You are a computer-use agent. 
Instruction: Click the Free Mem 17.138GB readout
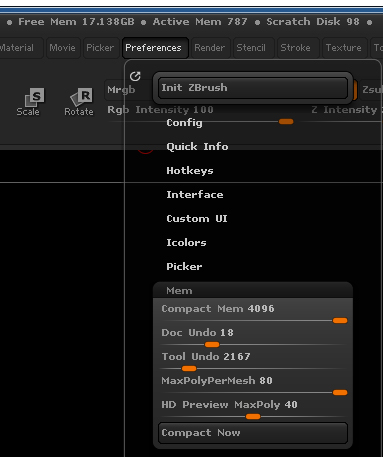coord(76,22)
